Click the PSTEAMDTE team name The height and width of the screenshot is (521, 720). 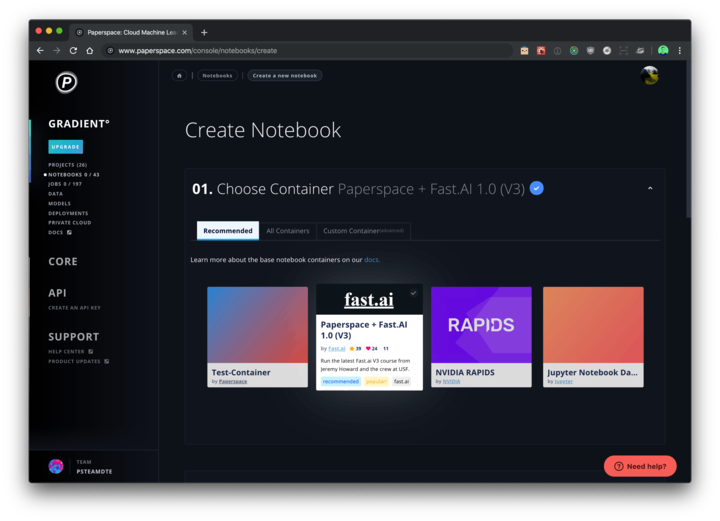95,471
